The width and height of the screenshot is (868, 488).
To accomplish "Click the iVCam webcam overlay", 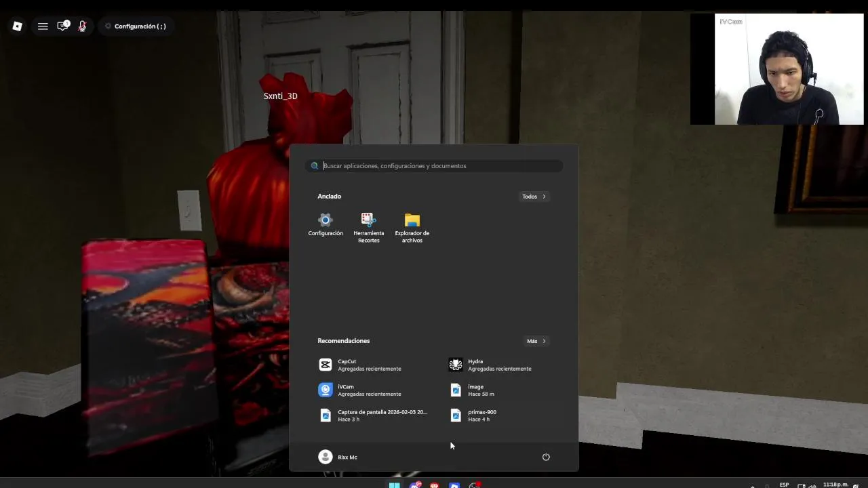I will click(x=777, y=69).
